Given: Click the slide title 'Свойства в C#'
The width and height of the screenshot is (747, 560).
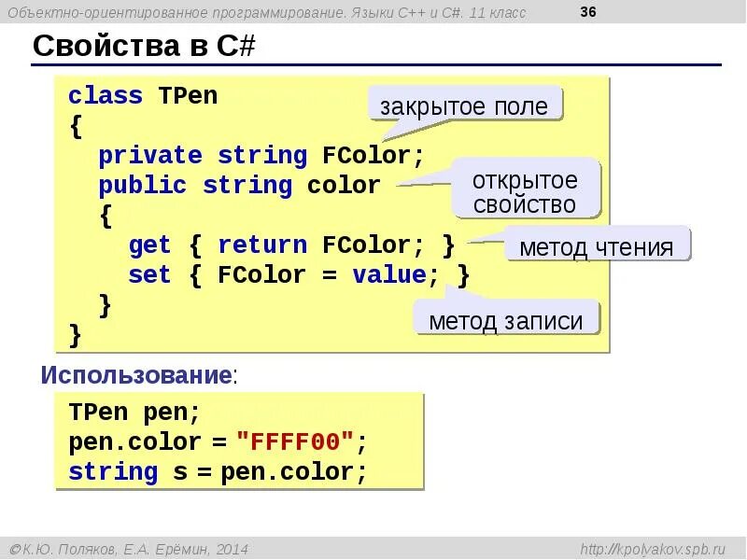Looking at the screenshot, I should (x=144, y=46).
